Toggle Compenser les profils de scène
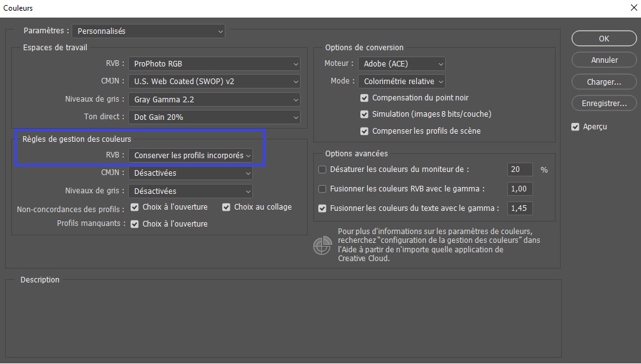 (x=364, y=131)
